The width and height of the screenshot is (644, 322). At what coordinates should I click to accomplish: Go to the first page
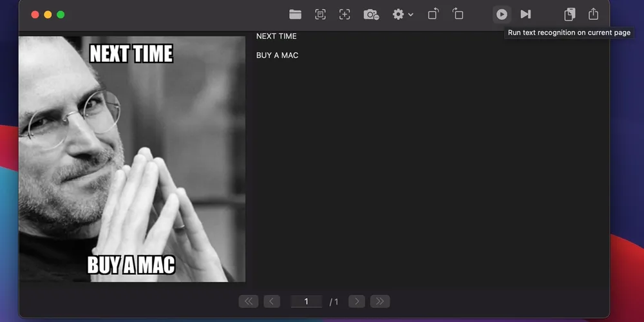(x=249, y=301)
